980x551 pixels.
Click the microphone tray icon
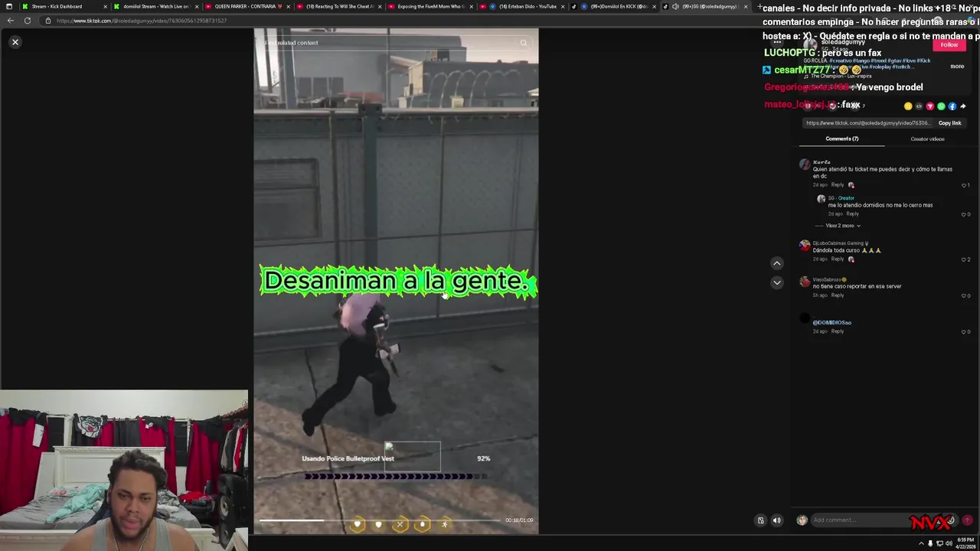(930, 543)
